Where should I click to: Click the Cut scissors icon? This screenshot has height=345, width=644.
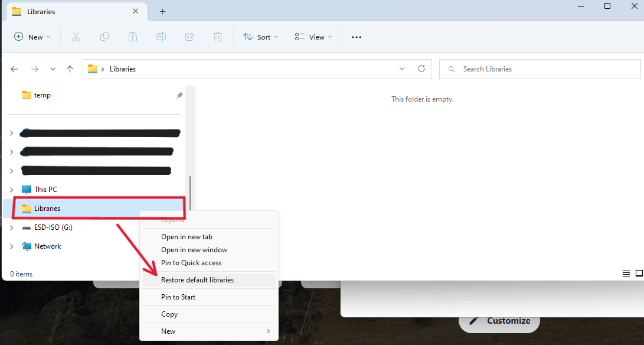click(76, 37)
